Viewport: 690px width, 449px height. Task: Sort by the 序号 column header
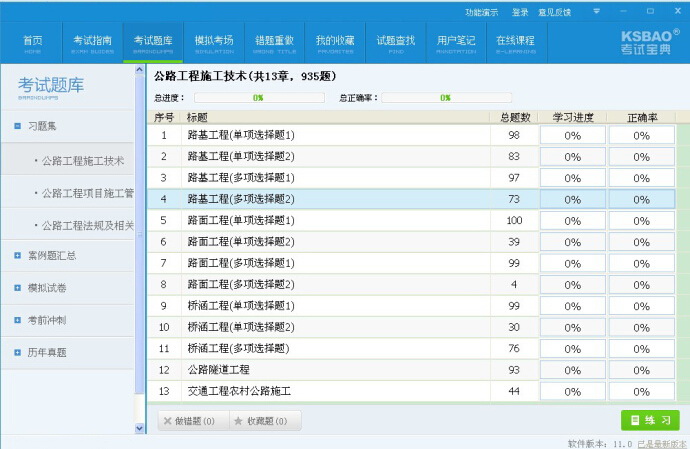click(x=164, y=118)
